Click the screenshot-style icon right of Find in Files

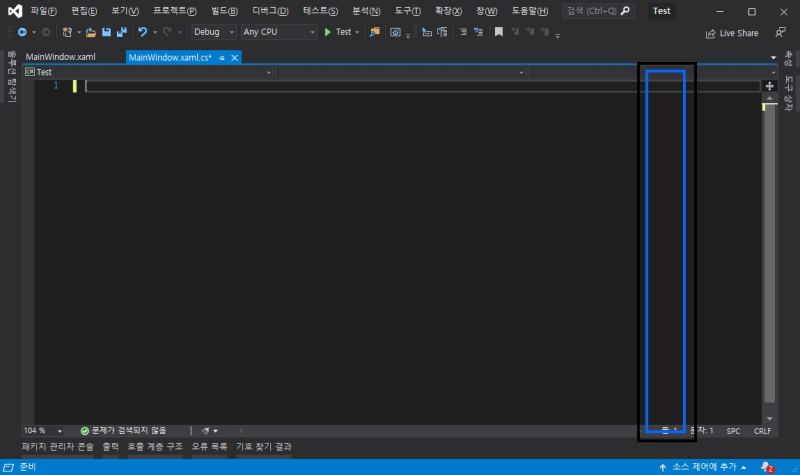395,32
